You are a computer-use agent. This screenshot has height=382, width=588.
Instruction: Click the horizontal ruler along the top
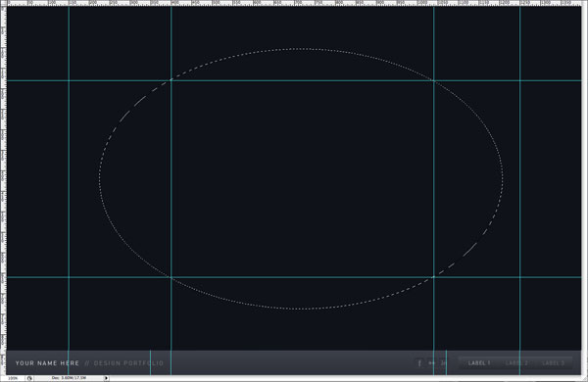tap(294, 3)
